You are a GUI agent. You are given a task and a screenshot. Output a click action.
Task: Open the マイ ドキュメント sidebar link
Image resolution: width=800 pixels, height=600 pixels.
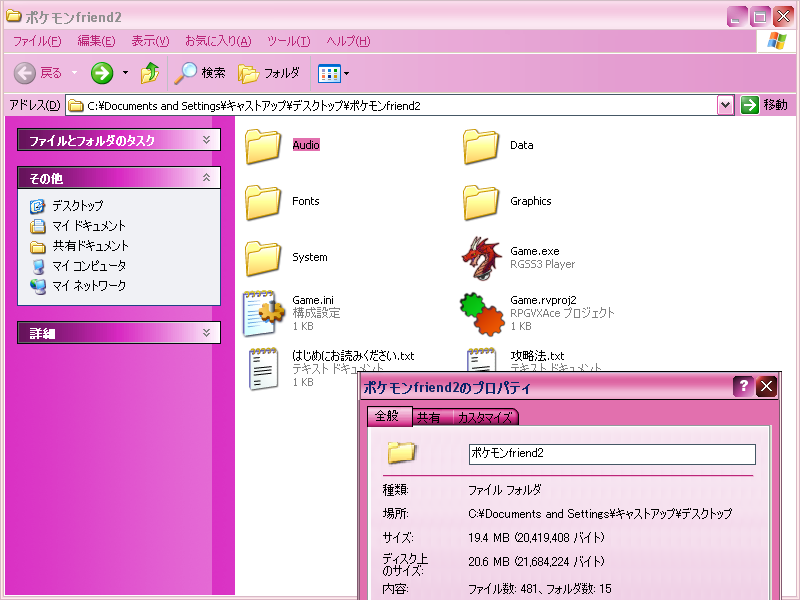pyautogui.click(x=89, y=226)
